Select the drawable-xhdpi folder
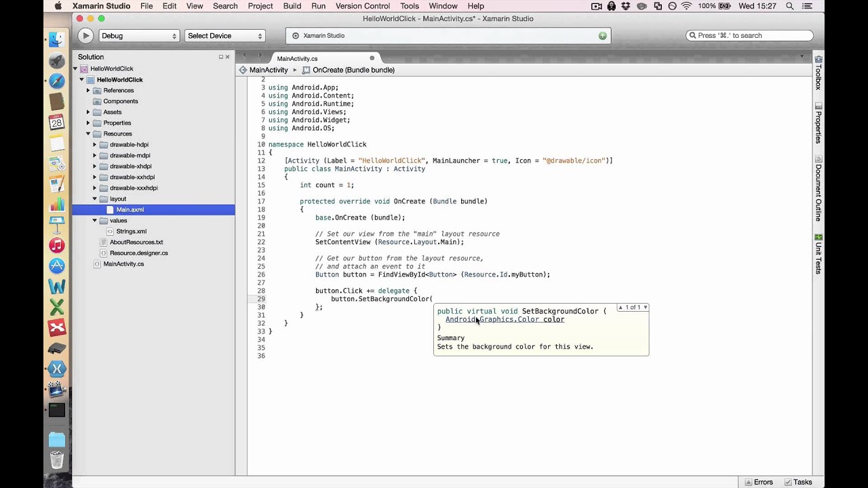 click(x=131, y=166)
